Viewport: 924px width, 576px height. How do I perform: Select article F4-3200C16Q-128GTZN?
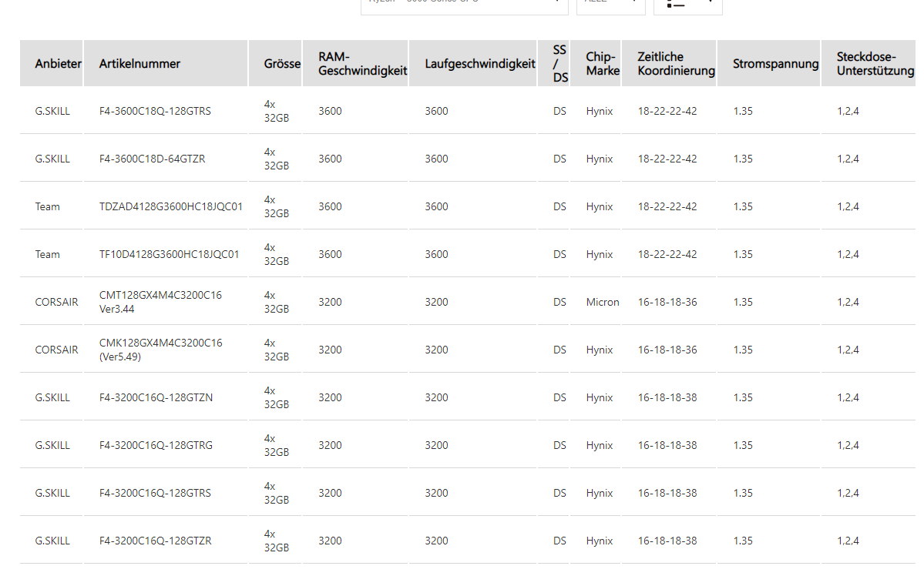(x=156, y=397)
